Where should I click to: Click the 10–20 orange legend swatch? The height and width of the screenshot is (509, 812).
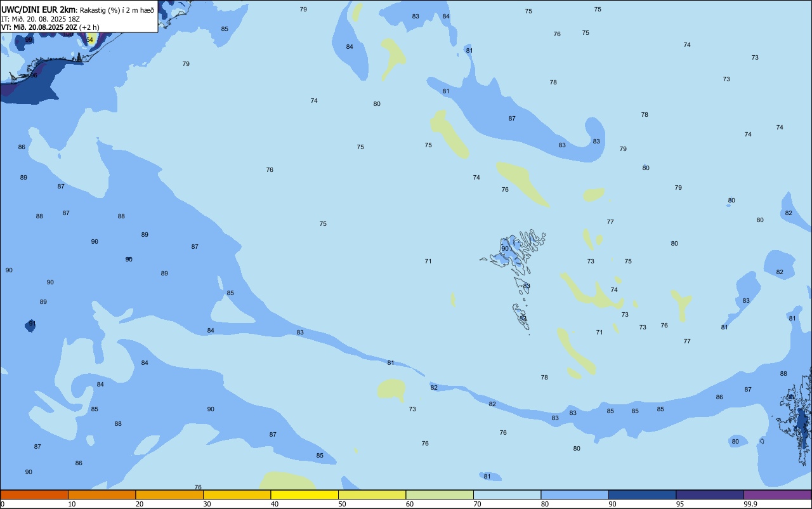coord(101,494)
